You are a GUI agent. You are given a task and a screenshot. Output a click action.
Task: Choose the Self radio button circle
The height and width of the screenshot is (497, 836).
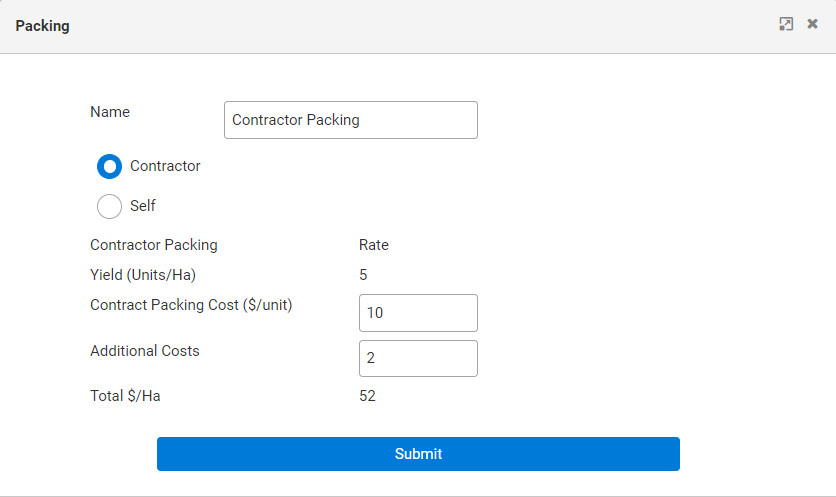pos(109,206)
